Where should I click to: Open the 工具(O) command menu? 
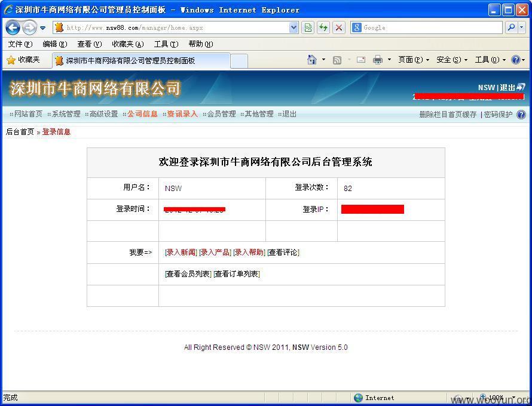(x=490, y=60)
